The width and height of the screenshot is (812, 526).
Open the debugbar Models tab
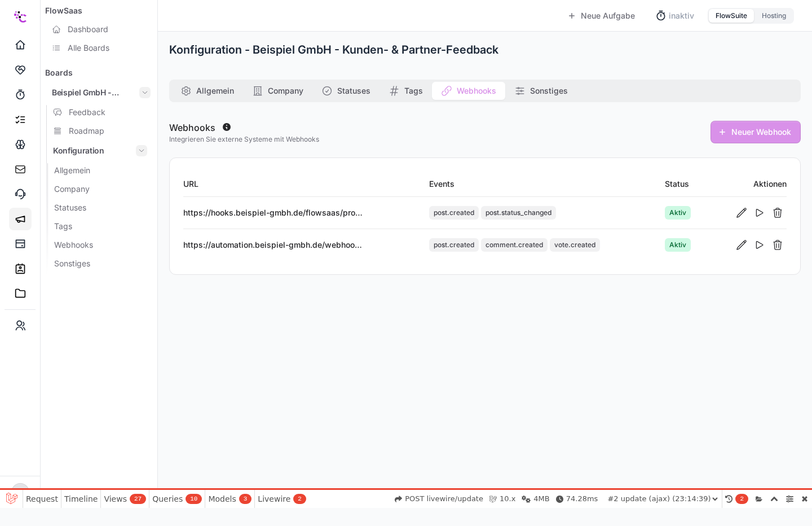click(x=230, y=499)
